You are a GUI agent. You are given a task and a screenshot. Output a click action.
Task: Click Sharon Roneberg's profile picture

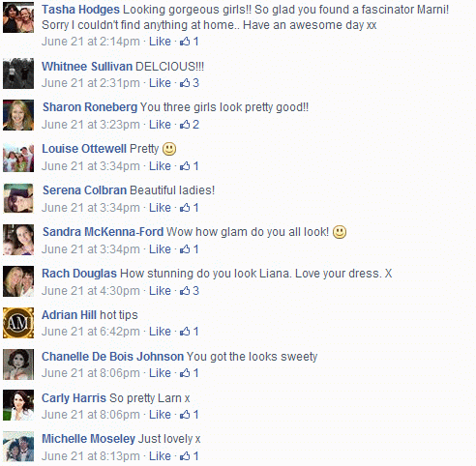pos(18,115)
